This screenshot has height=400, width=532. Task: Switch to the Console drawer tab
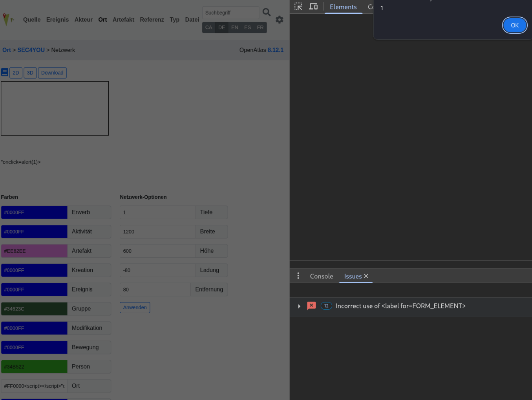321,276
